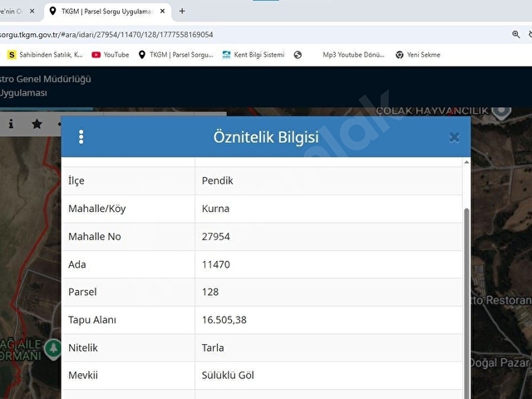Screen dimensions: 532x399
Task: Close the TKGM Parsel Sorgu tab
Action: click(163, 11)
